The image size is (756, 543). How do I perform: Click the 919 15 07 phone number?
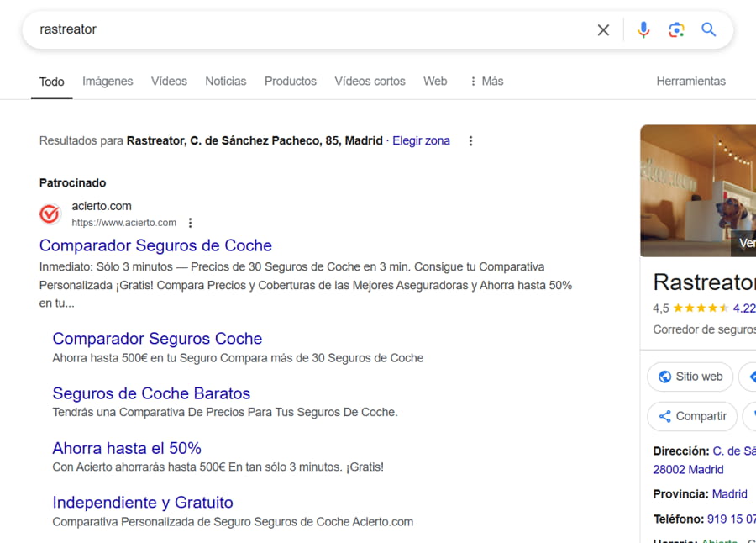[x=732, y=519]
